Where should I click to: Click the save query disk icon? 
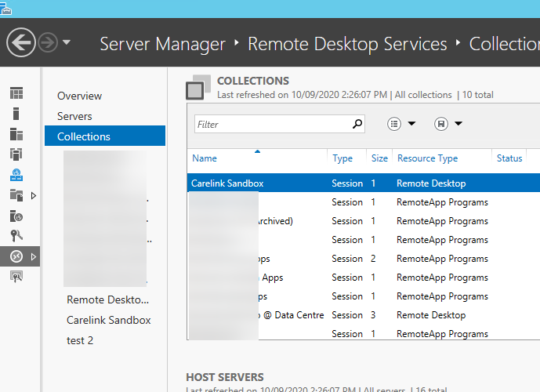click(440, 124)
